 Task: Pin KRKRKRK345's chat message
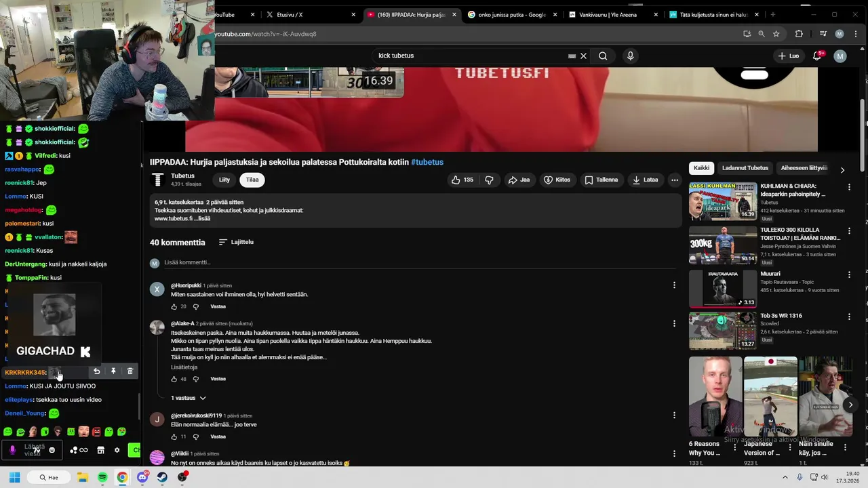tap(113, 371)
